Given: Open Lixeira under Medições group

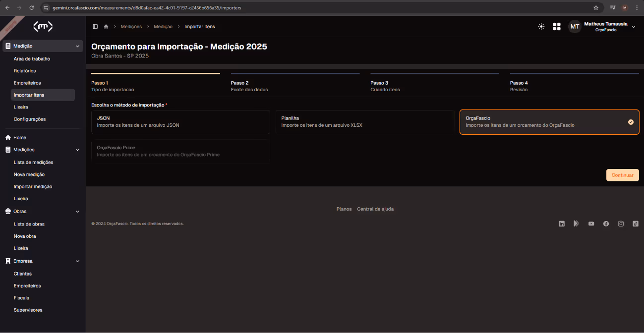Looking at the screenshot, I should (x=21, y=199).
